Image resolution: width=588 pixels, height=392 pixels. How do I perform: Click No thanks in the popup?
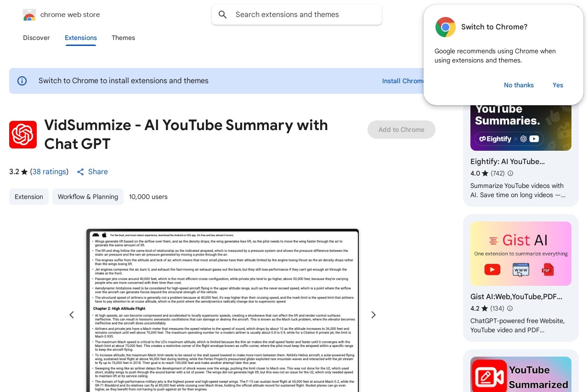[x=519, y=85]
